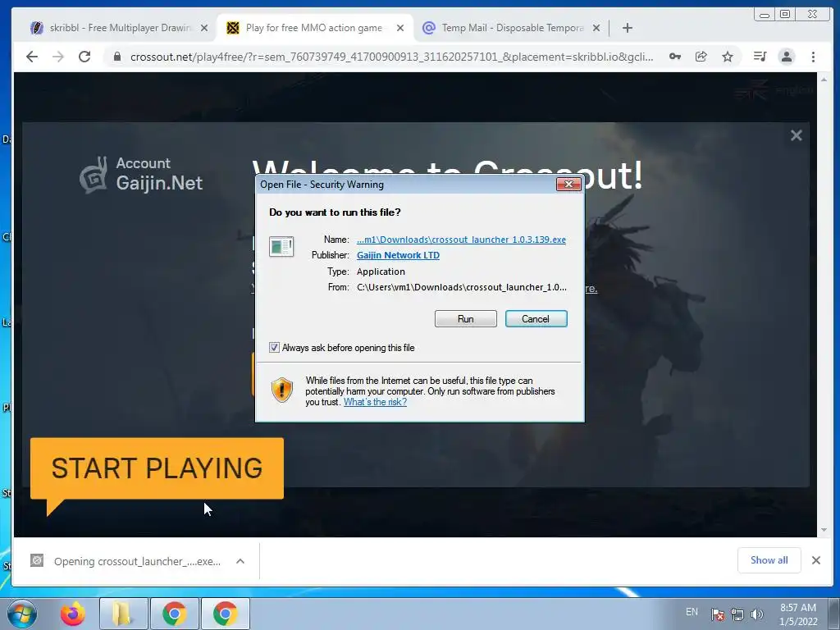Open the saved passwords key icon

click(675, 57)
